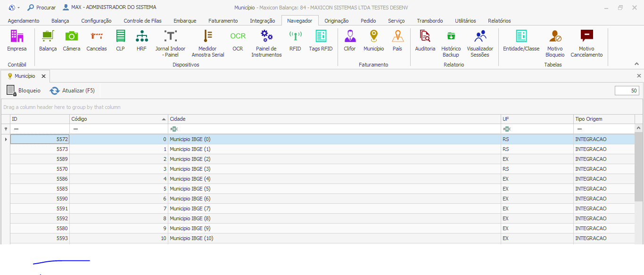The width and height of the screenshot is (644, 275).
Task: Select row Municipio IBGE (5)
Action: 322,189
